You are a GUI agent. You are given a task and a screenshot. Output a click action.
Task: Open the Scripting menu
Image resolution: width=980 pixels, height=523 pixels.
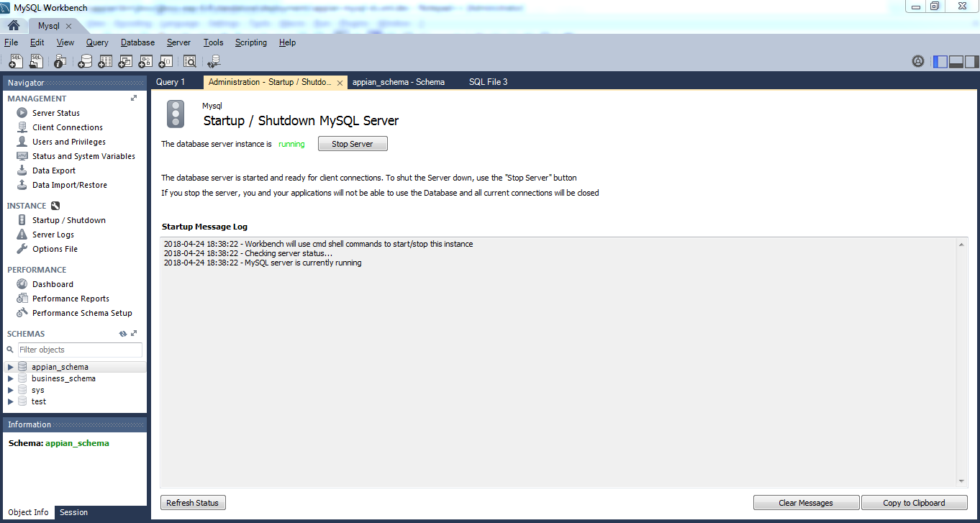251,42
